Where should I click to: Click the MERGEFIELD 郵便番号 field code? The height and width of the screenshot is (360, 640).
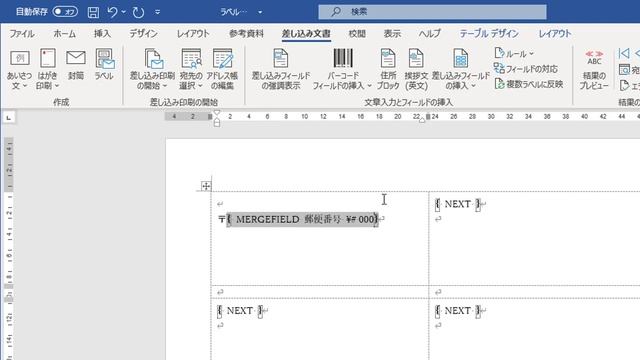point(302,220)
